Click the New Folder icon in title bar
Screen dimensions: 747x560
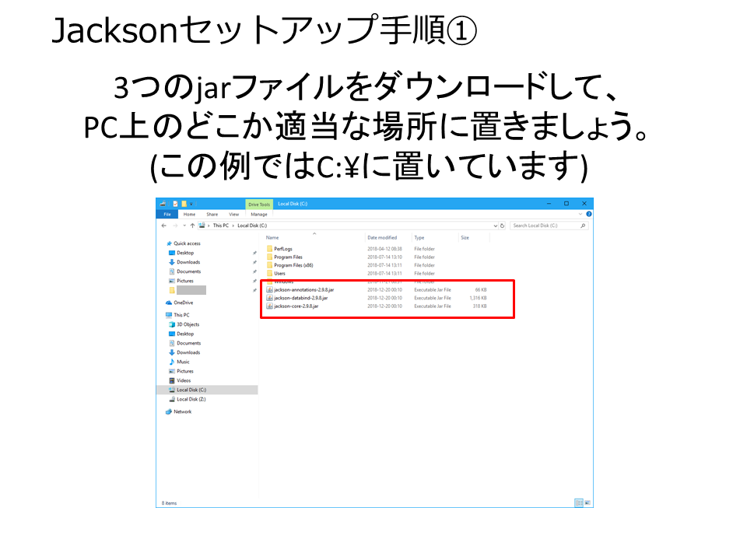coord(184,204)
